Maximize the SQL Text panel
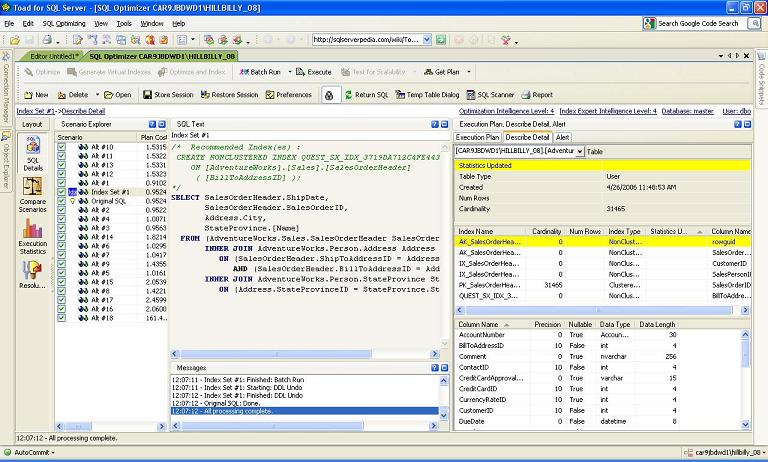Screen dimensions: 768x462 tap(444, 124)
